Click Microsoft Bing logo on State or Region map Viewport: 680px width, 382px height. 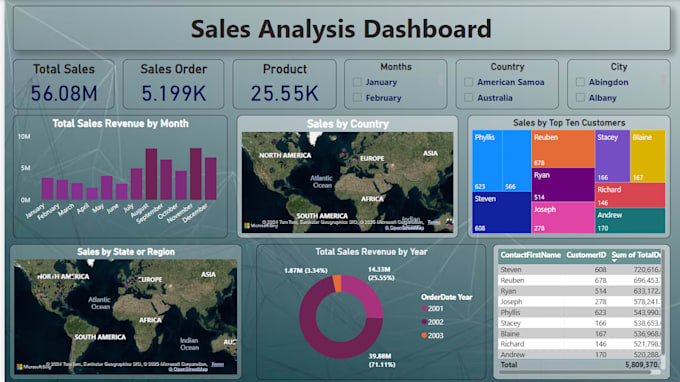[34, 367]
